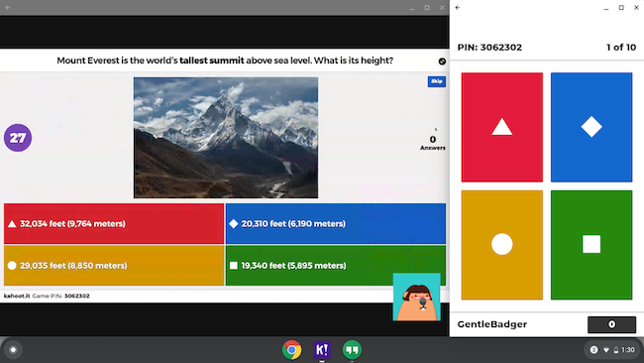Open Google Chrome from the shelf
The width and height of the screenshot is (644, 363).
pos(292,350)
